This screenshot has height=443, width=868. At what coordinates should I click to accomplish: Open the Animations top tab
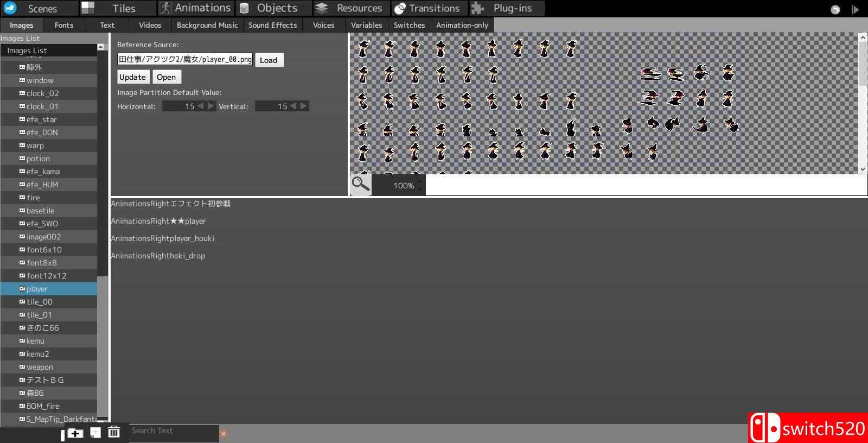(x=196, y=8)
